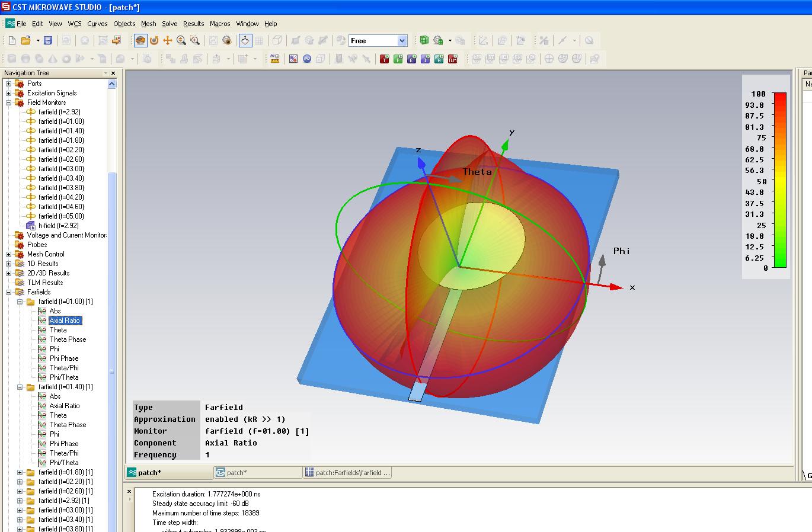Screen dimensions: 812x532
Task: Open the Macros menu
Action: point(219,24)
